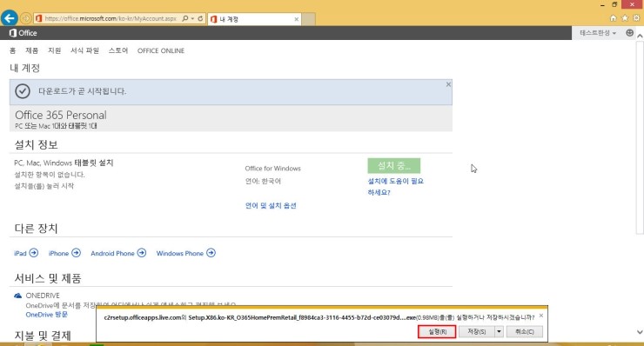644x346 pixels.
Task: Open the OFFICE ONLINE menu item
Action: [161, 50]
